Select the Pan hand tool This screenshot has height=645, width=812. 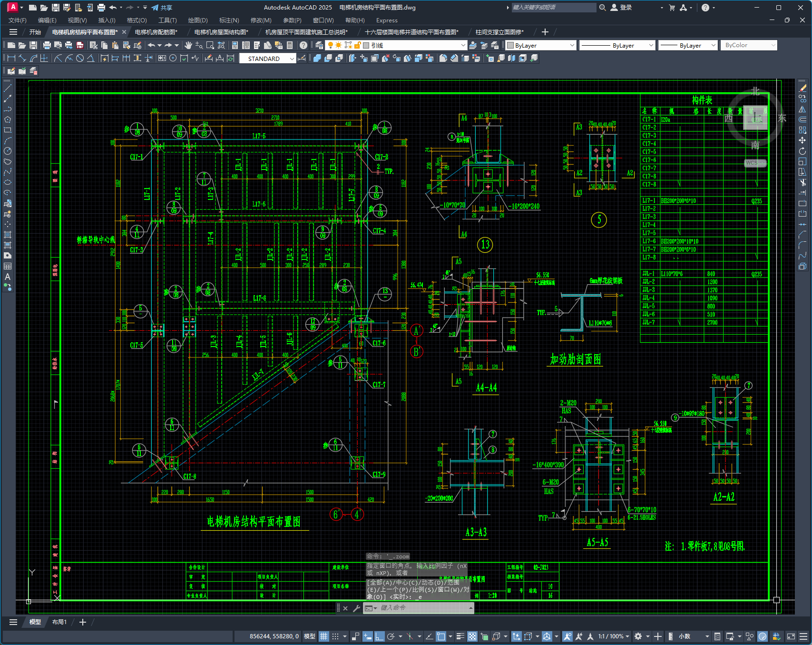point(188,45)
